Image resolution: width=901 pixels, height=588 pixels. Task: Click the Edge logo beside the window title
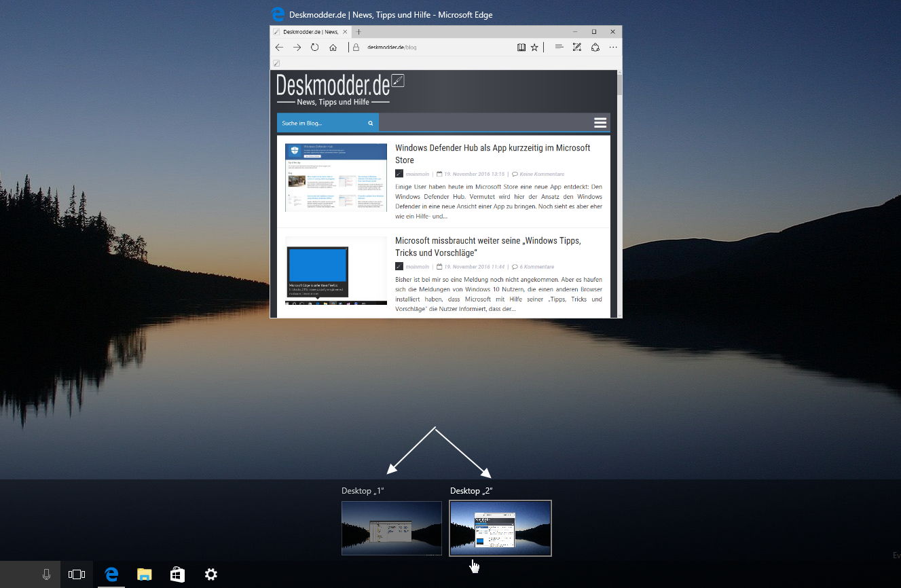[277, 14]
